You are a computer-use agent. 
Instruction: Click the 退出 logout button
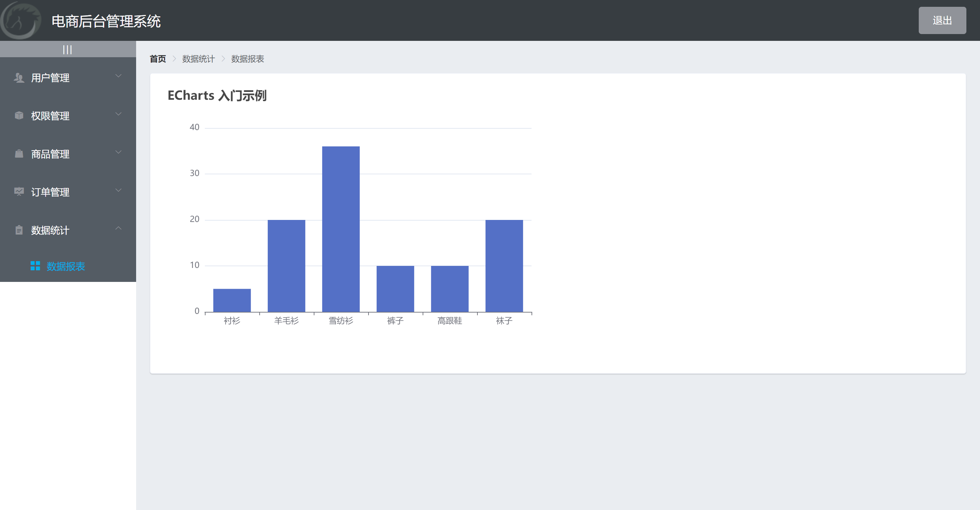[x=942, y=20]
